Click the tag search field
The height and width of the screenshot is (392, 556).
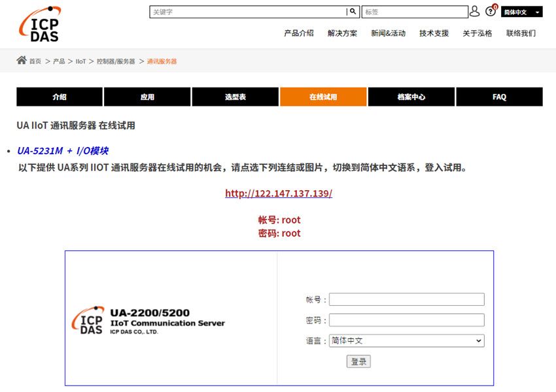[x=415, y=12]
